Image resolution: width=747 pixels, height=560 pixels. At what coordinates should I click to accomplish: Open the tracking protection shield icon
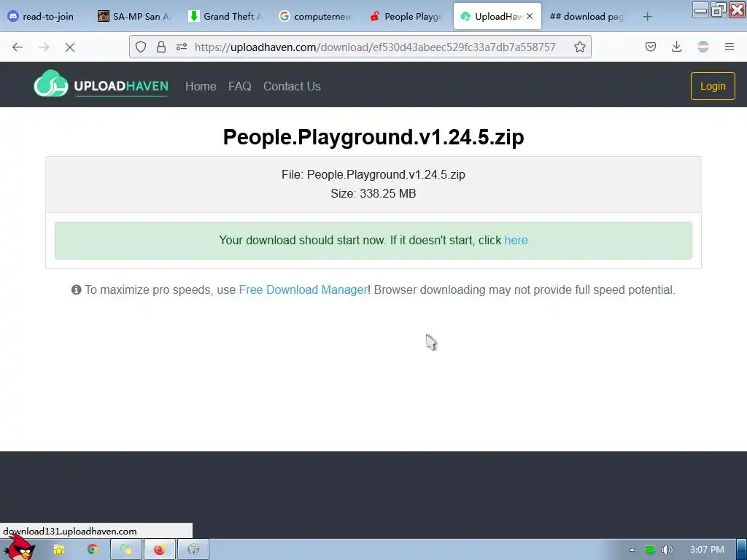tap(141, 47)
